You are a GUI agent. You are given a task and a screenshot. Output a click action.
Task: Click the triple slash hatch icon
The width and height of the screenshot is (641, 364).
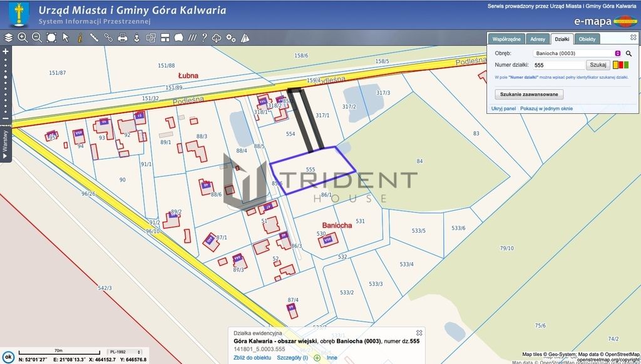click(x=192, y=38)
